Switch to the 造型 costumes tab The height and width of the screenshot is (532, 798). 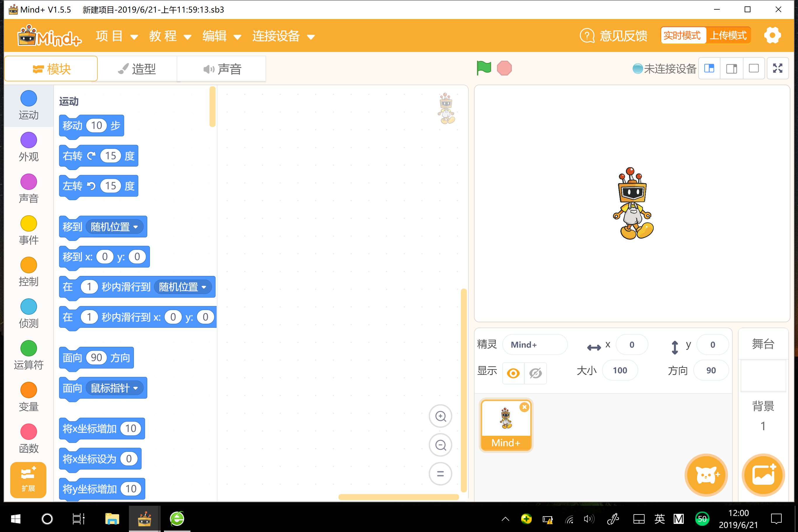[x=137, y=69]
